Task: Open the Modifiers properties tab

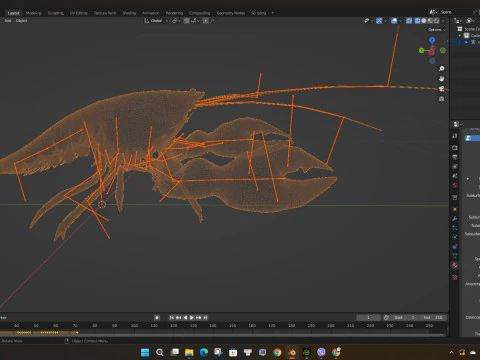Action: tap(455, 219)
